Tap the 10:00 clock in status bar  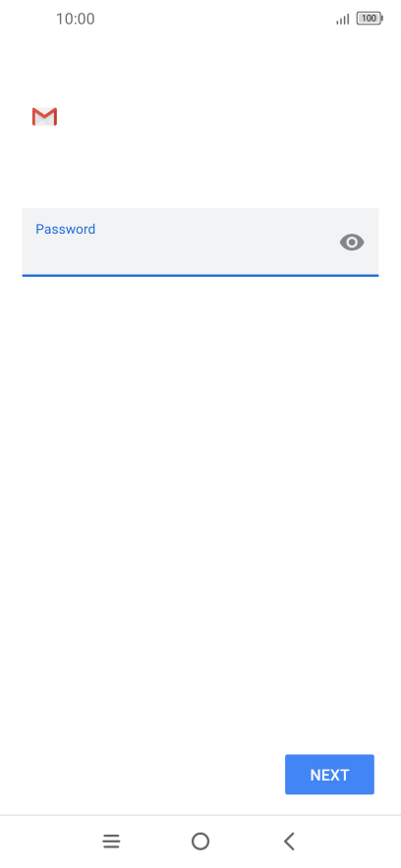pos(76,19)
